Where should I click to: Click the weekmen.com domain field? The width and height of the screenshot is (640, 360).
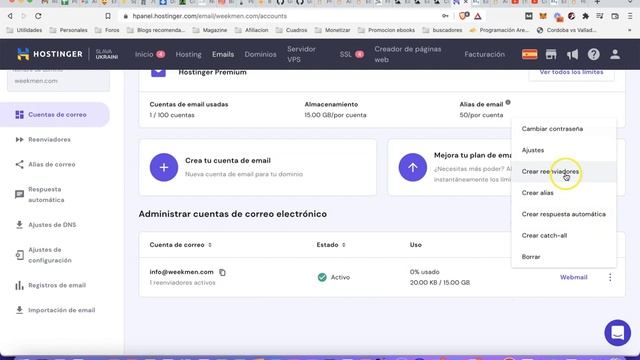[58, 80]
